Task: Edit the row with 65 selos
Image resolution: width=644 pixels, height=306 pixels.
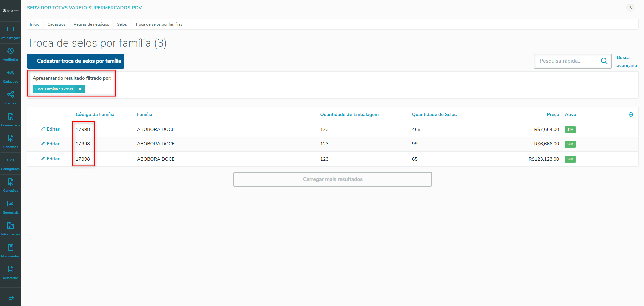Action: click(50, 159)
